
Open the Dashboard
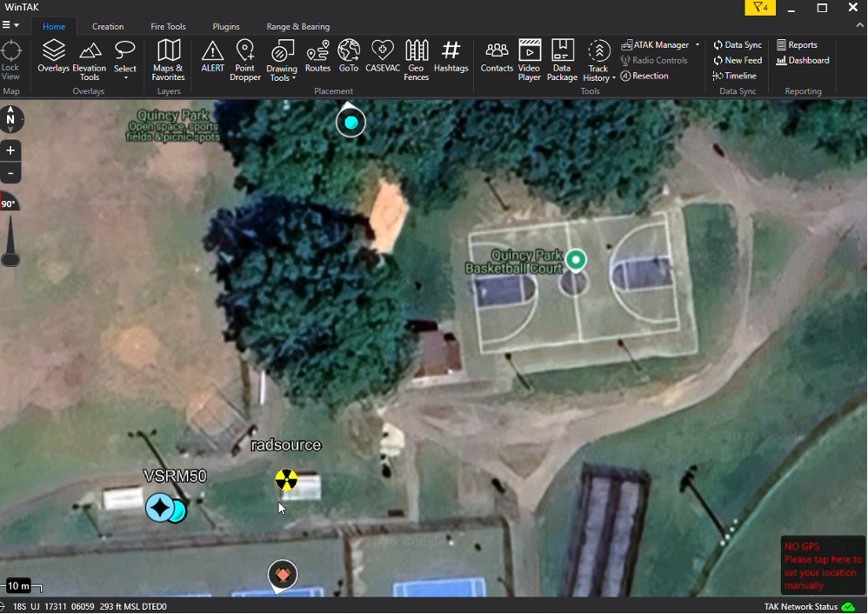[x=803, y=60]
